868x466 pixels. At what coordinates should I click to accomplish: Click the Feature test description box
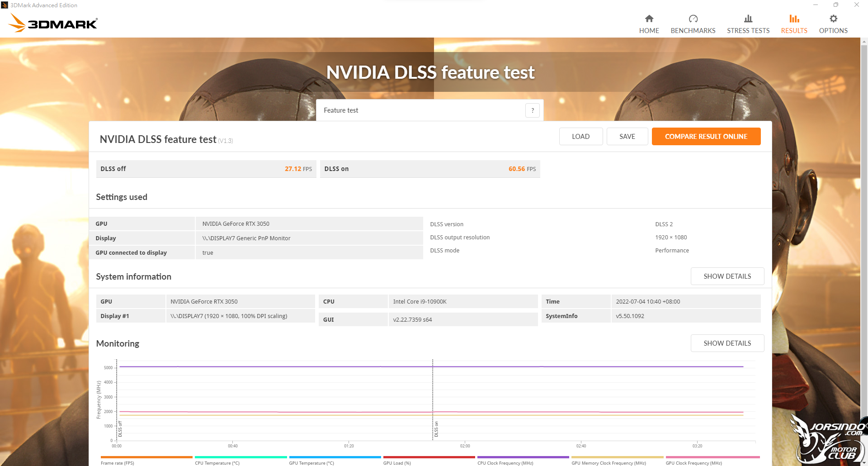coord(429,110)
